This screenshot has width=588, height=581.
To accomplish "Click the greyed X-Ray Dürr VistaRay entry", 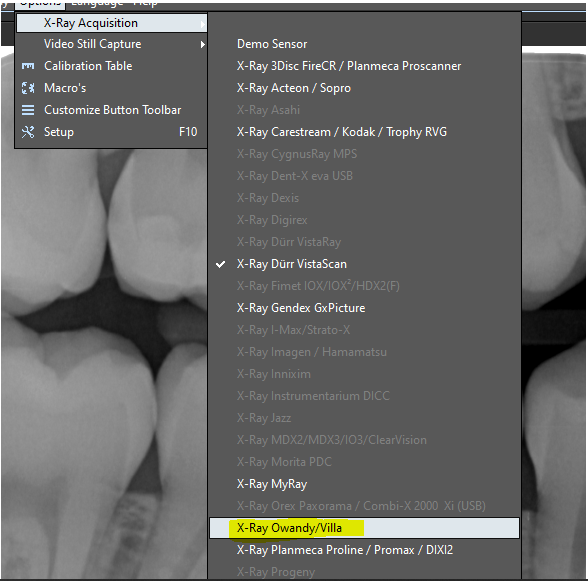I will tap(364, 242).
